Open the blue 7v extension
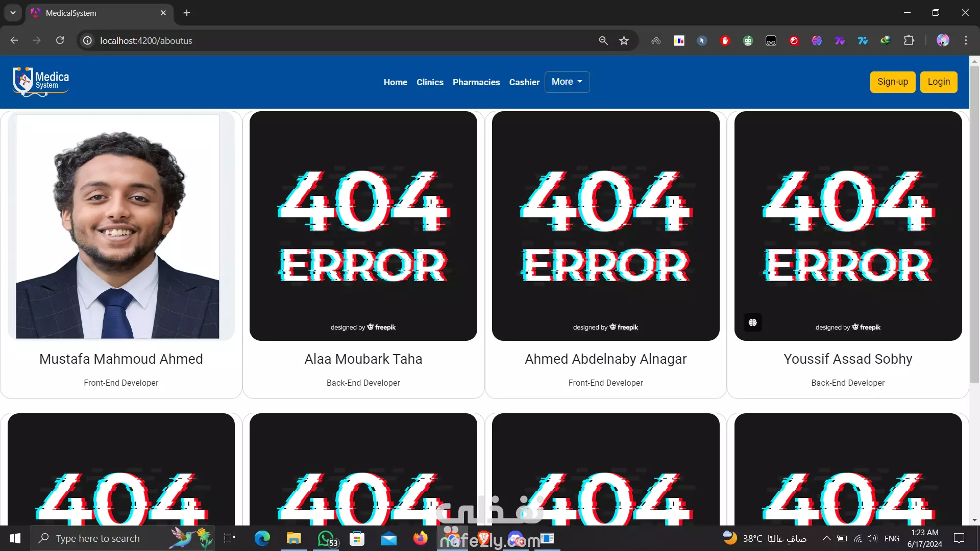The image size is (980, 551). pyautogui.click(x=863, y=40)
